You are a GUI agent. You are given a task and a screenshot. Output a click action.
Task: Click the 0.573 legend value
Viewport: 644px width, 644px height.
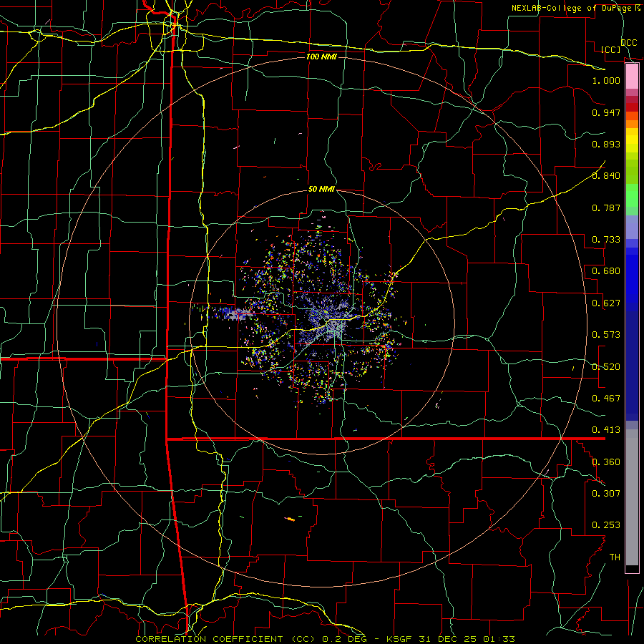coord(606,335)
